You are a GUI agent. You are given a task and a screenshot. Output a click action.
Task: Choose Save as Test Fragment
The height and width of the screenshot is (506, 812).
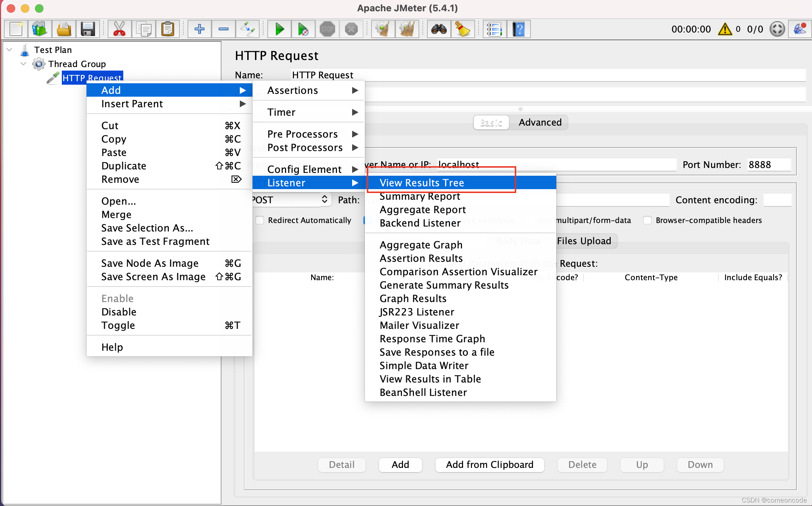[169, 241]
